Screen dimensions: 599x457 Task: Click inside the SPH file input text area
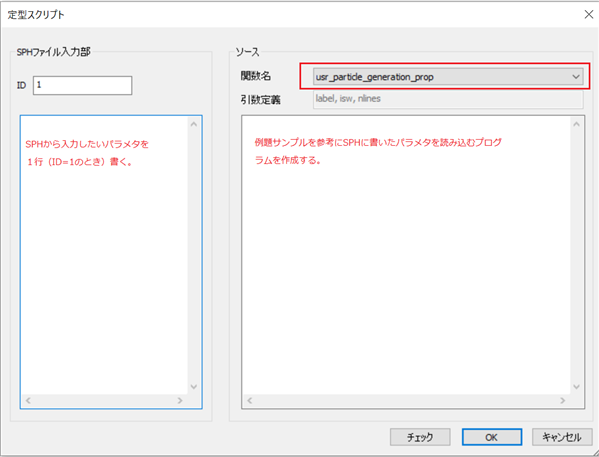104,255
